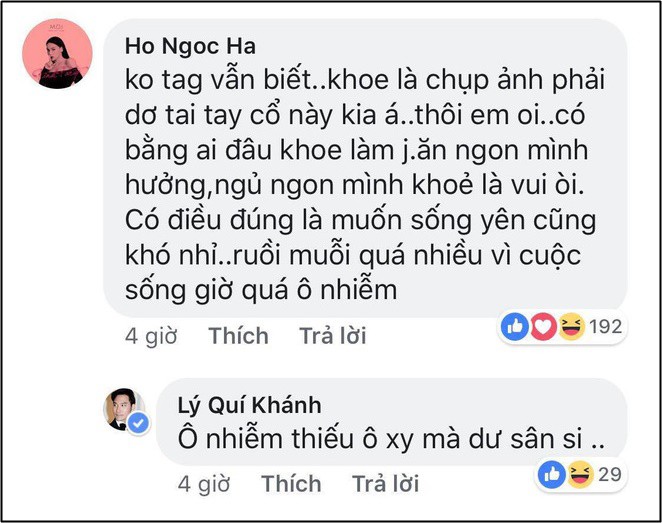Image resolution: width=662 pixels, height=523 pixels.
Task: Open the 29 reactions count on the reply
Action: pyautogui.click(x=607, y=474)
